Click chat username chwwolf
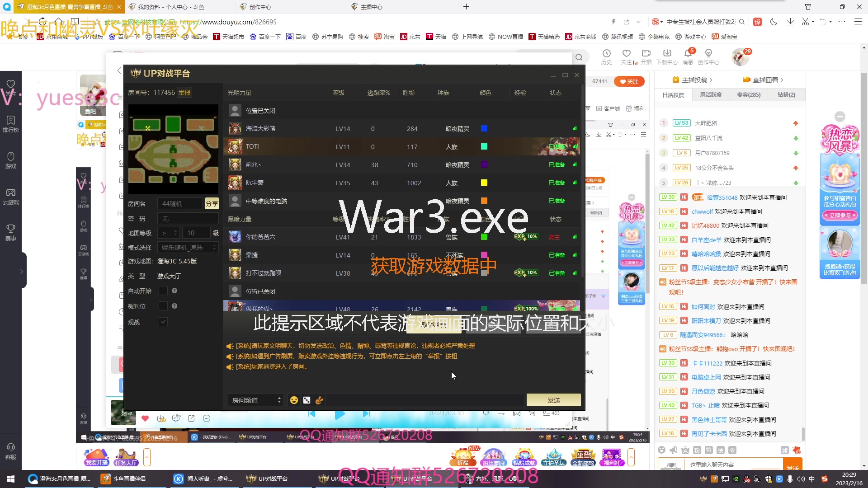The image size is (868, 488). [x=702, y=211]
